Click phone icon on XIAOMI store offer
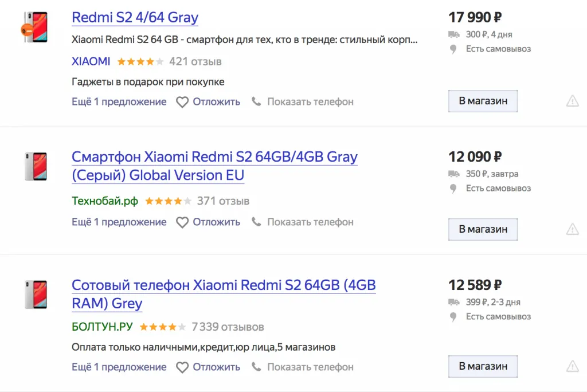The height and width of the screenshot is (392, 587). (x=256, y=101)
